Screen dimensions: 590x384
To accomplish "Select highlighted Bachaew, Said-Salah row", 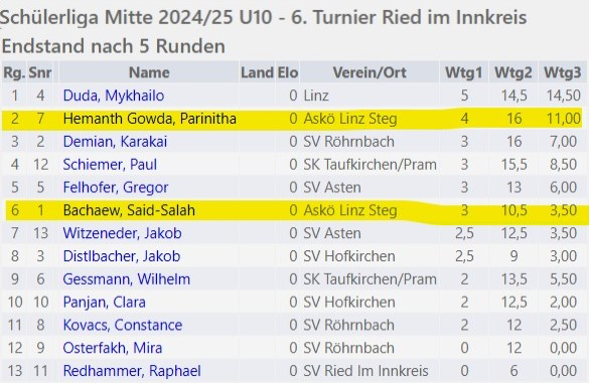I will [x=297, y=211].
